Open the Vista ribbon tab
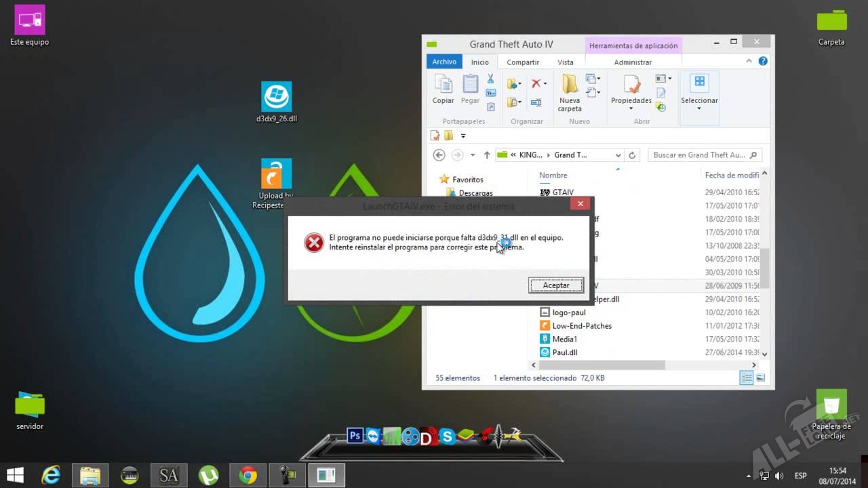This screenshot has height=488, width=868. tap(565, 62)
